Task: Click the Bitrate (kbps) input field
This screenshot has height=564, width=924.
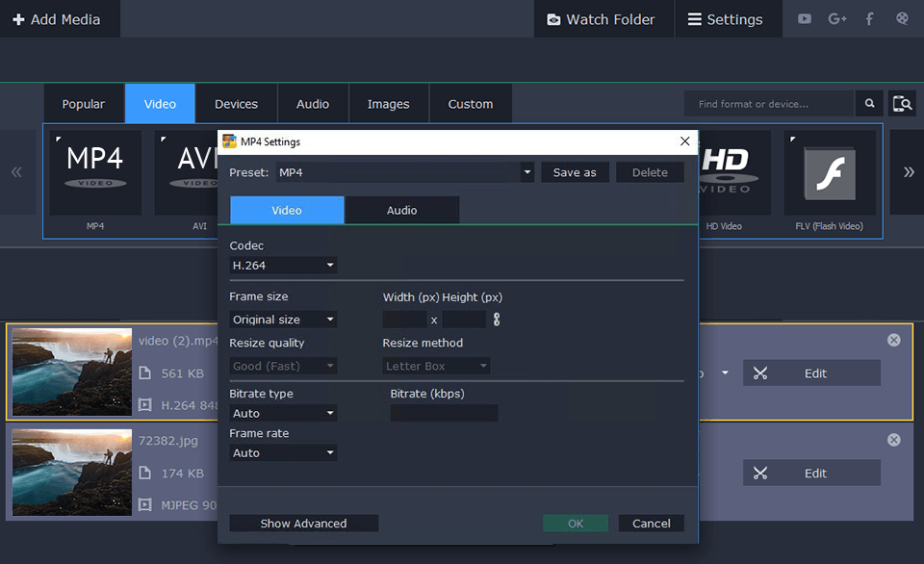Action: (444, 412)
